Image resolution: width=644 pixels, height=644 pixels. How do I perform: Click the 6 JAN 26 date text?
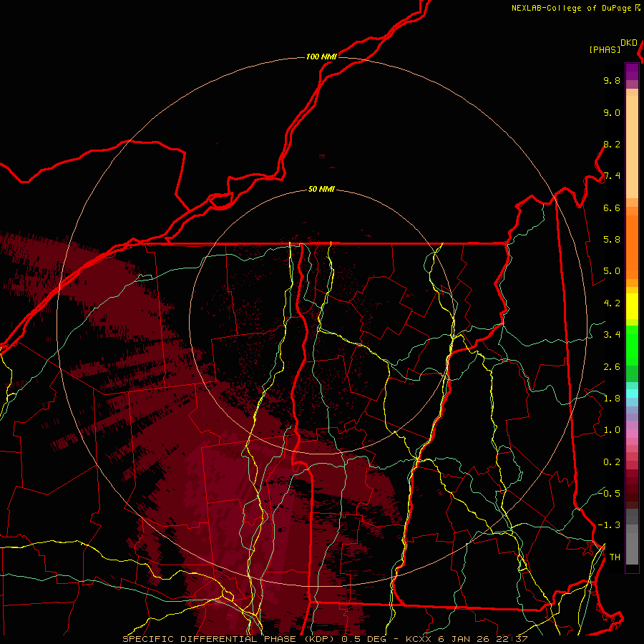(x=465, y=639)
